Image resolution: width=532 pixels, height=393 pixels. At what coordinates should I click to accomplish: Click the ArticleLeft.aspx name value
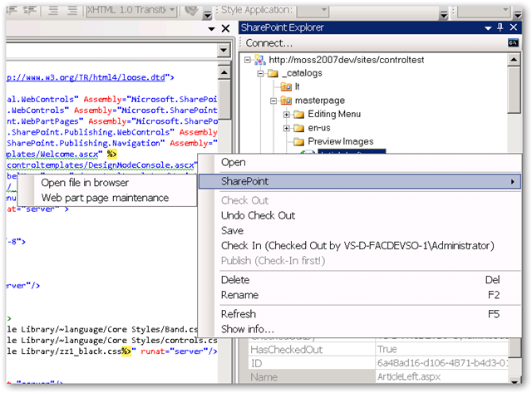409,376
